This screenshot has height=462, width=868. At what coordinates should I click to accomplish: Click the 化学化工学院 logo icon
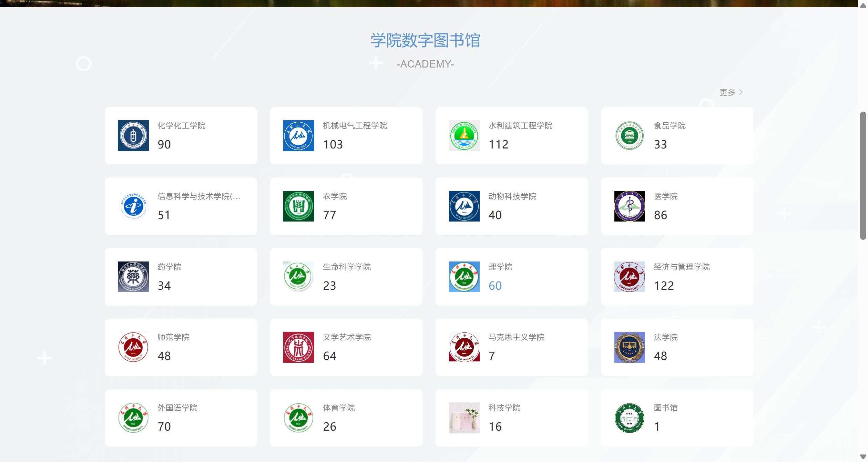pos(133,136)
